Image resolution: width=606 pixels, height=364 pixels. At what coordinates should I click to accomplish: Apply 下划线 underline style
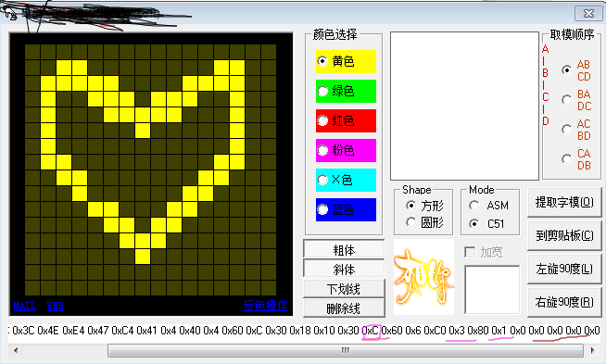[x=344, y=289]
